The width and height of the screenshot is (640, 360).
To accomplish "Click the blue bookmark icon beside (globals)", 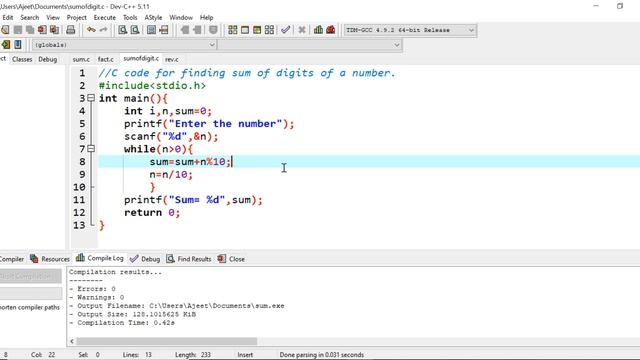I will point(18,44).
